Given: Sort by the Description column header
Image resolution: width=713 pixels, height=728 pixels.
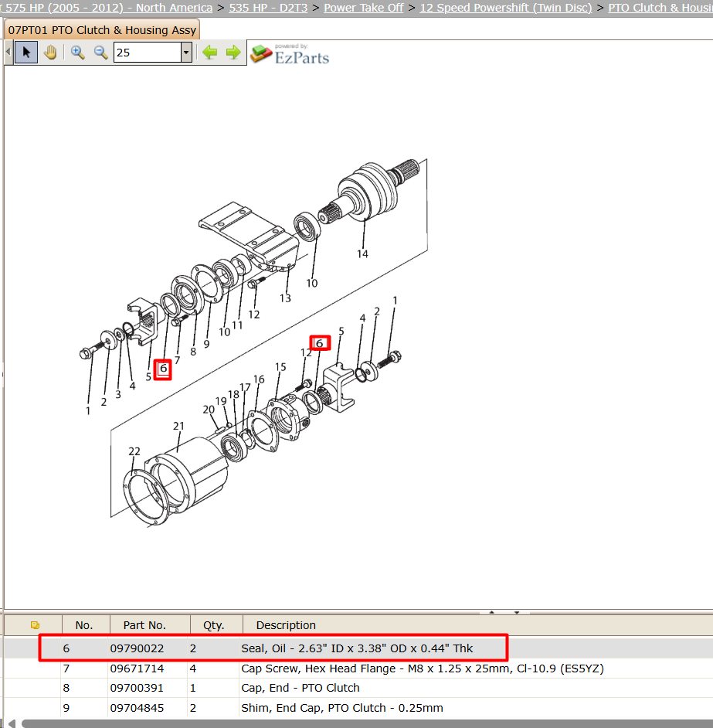Looking at the screenshot, I should [x=286, y=625].
